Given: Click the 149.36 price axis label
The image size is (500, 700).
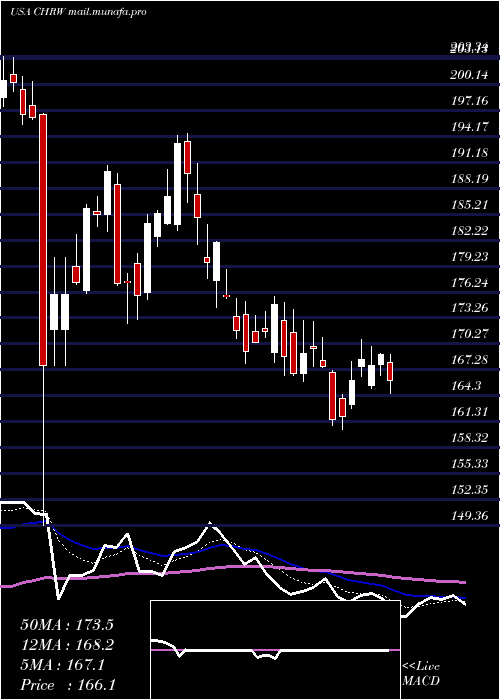Looking at the screenshot, I should tap(469, 517).
